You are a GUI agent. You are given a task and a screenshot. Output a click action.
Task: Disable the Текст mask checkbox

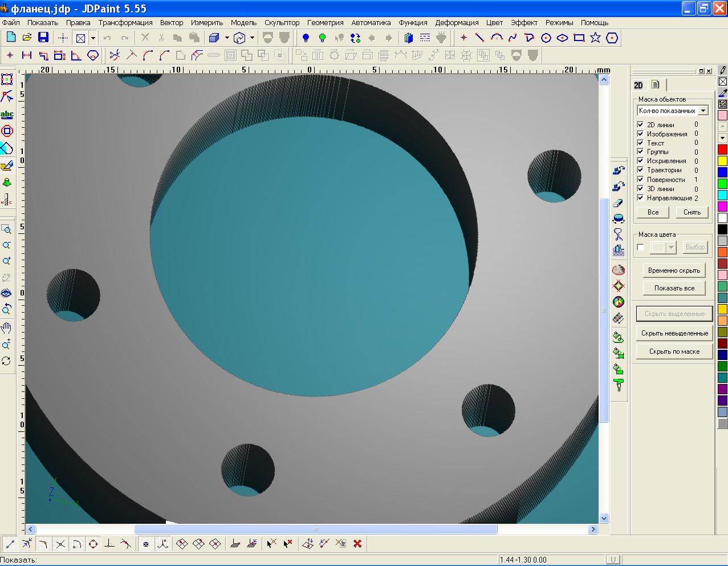640,143
